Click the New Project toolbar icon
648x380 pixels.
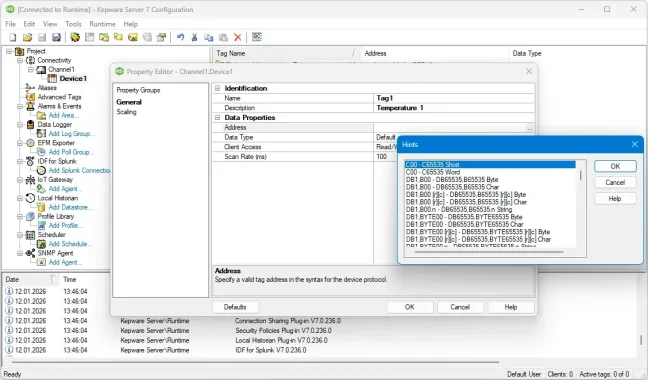click(x=13, y=38)
